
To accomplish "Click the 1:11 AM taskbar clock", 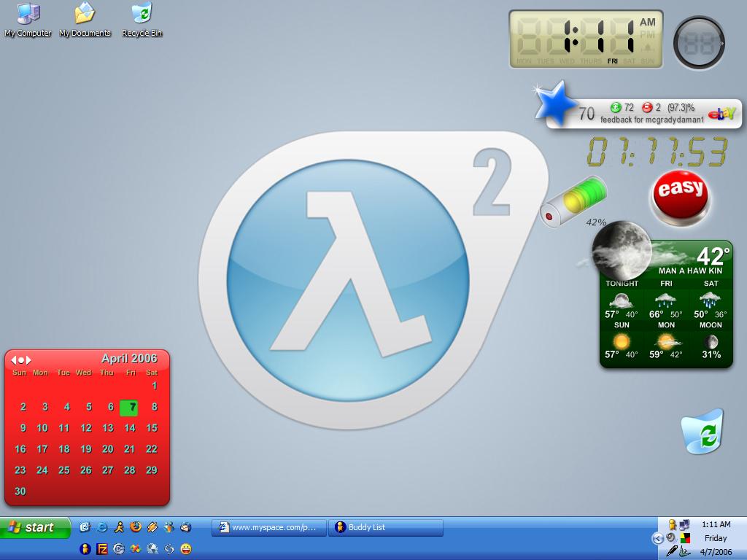I will point(716,524).
